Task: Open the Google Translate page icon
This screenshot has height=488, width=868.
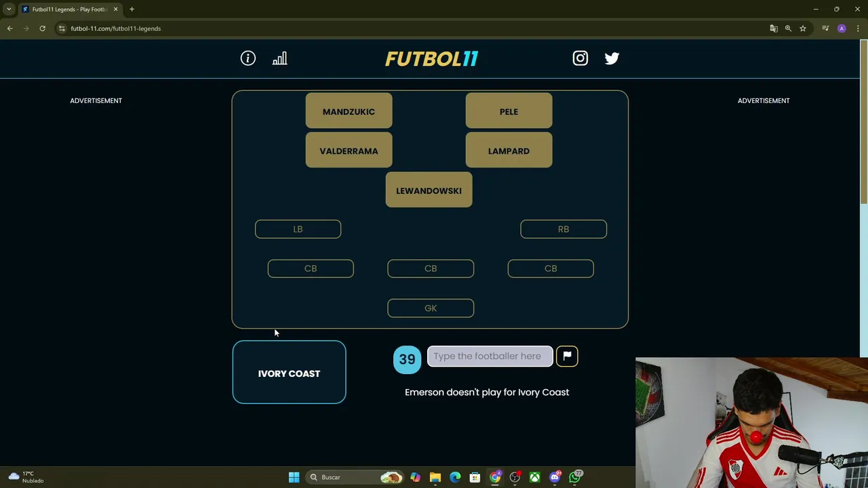Action: (x=774, y=28)
